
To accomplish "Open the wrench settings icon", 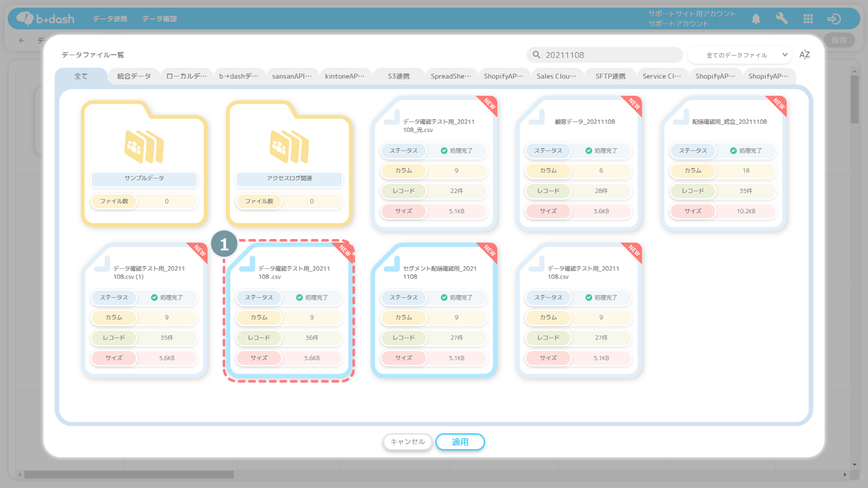I will coord(782,19).
